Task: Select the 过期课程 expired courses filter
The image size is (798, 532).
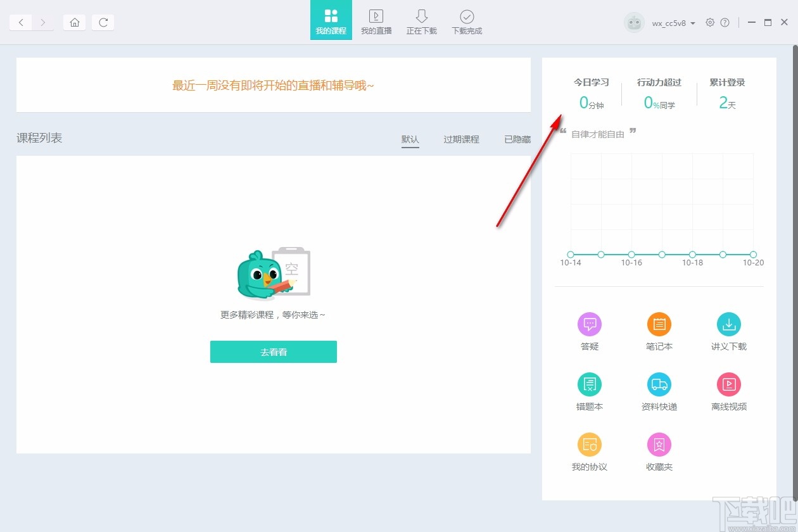Action: tap(461, 139)
